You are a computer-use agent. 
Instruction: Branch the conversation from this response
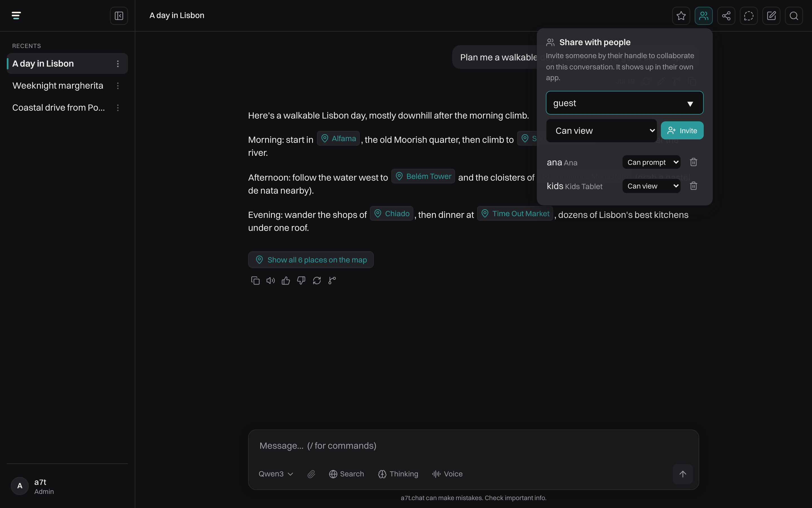(x=332, y=281)
